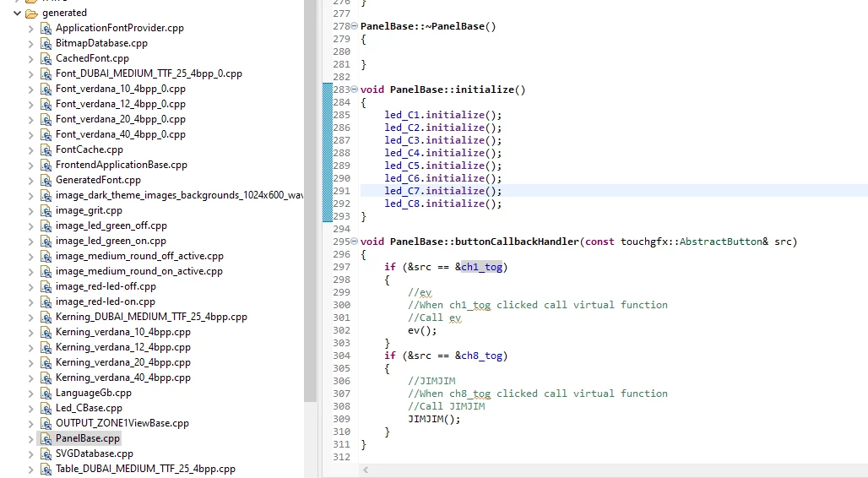Fold the PanelBase destructor at line 278

[355, 26]
